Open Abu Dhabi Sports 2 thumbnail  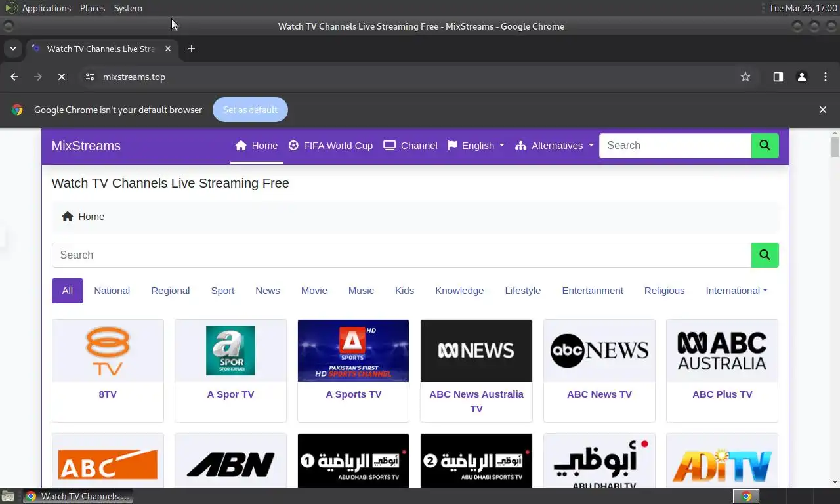click(x=476, y=461)
